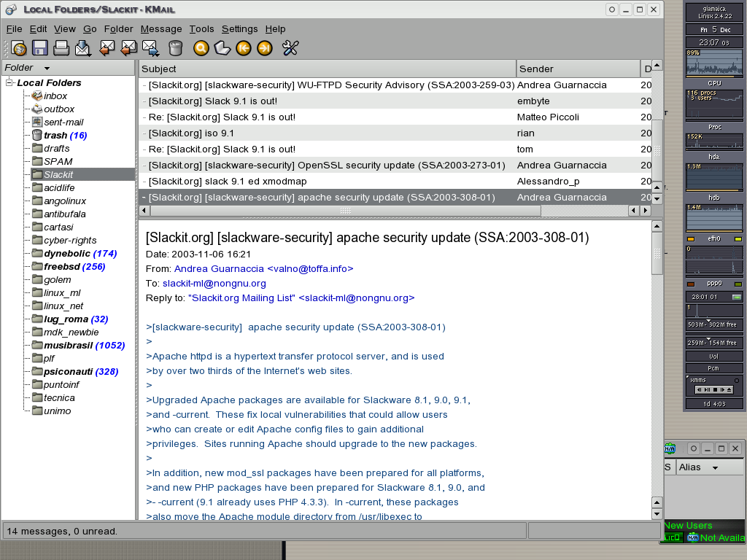Open the Edit menu
The height and width of the screenshot is (560, 747).
pos(38,29)
